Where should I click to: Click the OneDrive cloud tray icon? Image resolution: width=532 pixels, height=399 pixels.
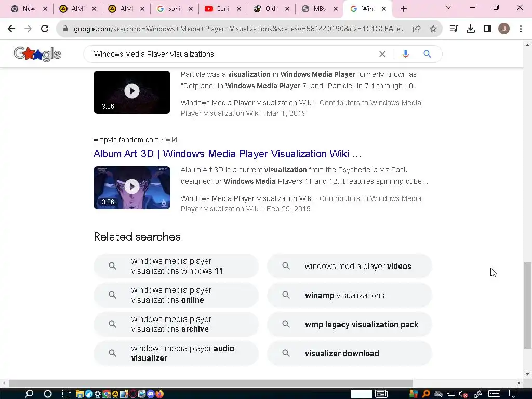pyautogui.click(x=438, y=394)
